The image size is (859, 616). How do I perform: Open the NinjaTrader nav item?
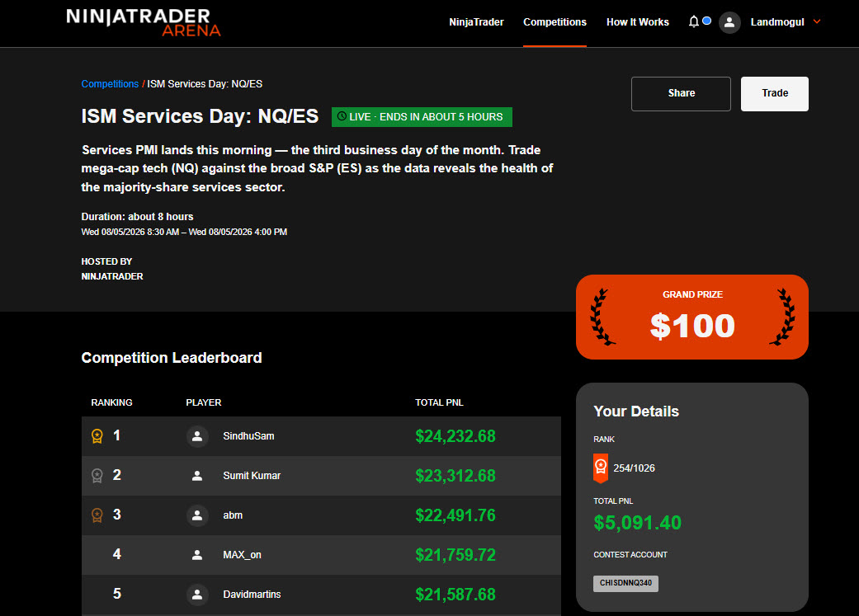pyautogui.click(x=476, y=22)
